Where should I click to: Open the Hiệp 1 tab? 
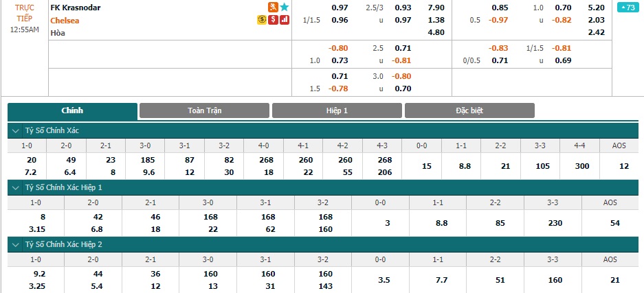337,110
